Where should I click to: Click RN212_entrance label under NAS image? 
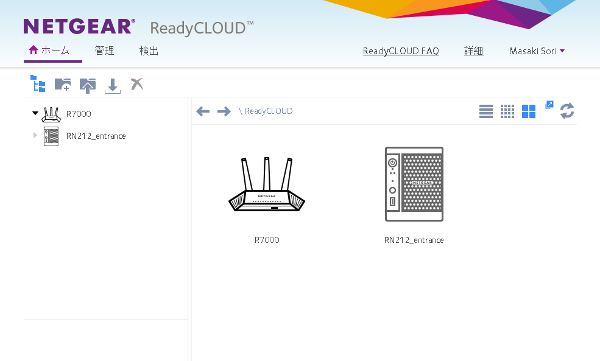pos(414,240)
